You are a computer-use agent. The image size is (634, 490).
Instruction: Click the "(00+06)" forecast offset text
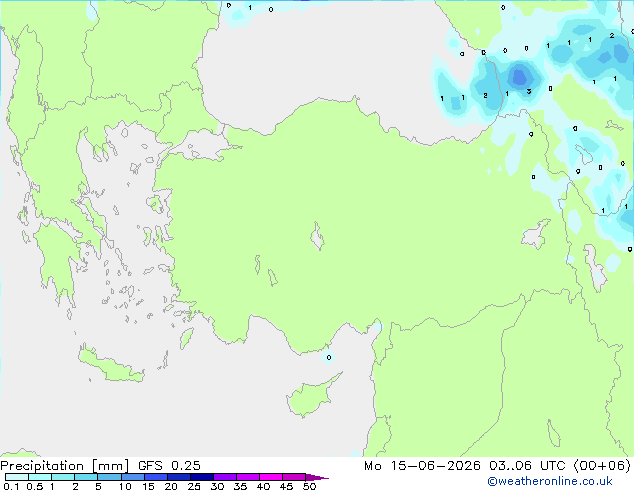click(602, 466)
